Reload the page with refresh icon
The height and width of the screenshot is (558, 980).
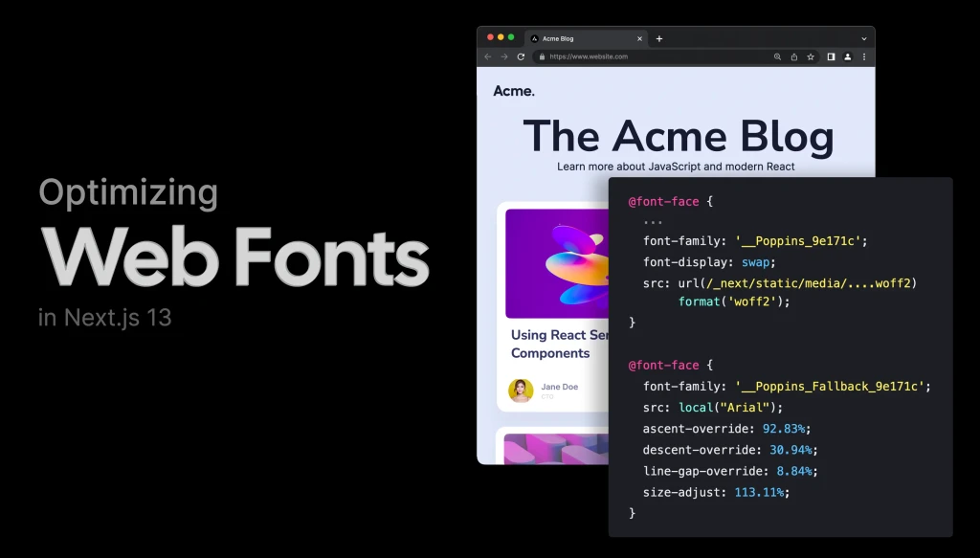[521, 56]
